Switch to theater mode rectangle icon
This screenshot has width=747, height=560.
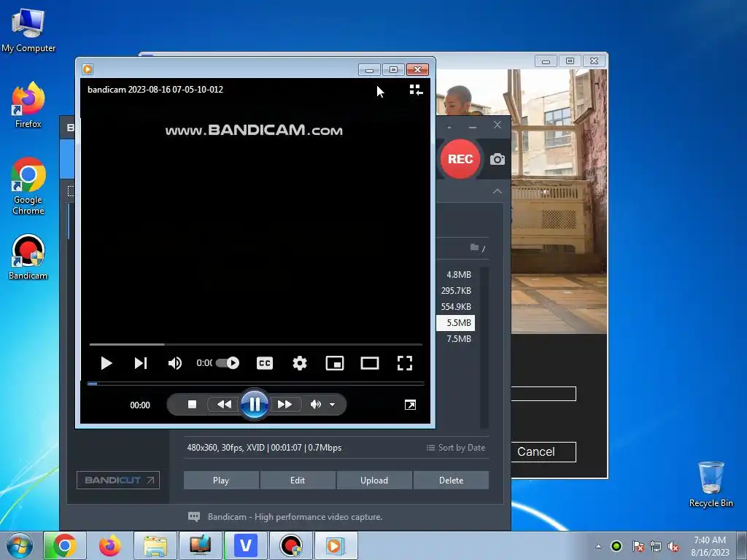370,363
